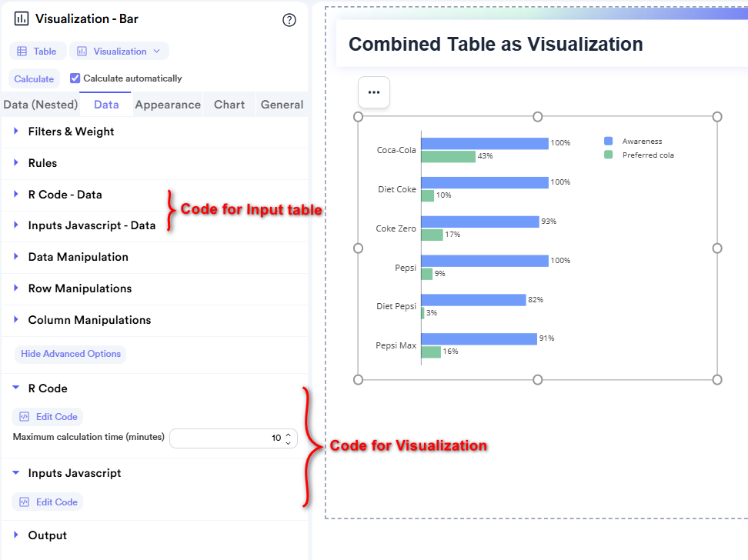748x560 pixels.
Task: Click the Hide Advanced Options link
Action: (x=70, y=354)
